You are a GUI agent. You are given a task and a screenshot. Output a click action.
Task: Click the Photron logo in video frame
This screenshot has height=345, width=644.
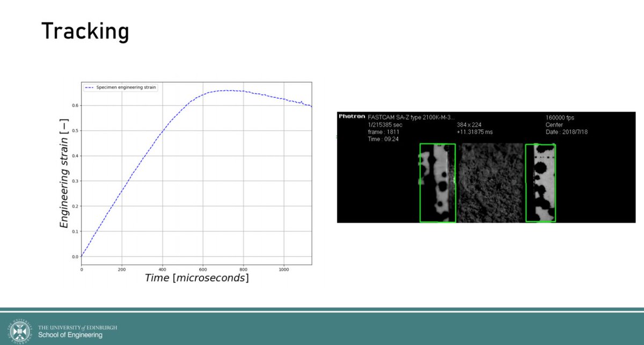[352, 116]
